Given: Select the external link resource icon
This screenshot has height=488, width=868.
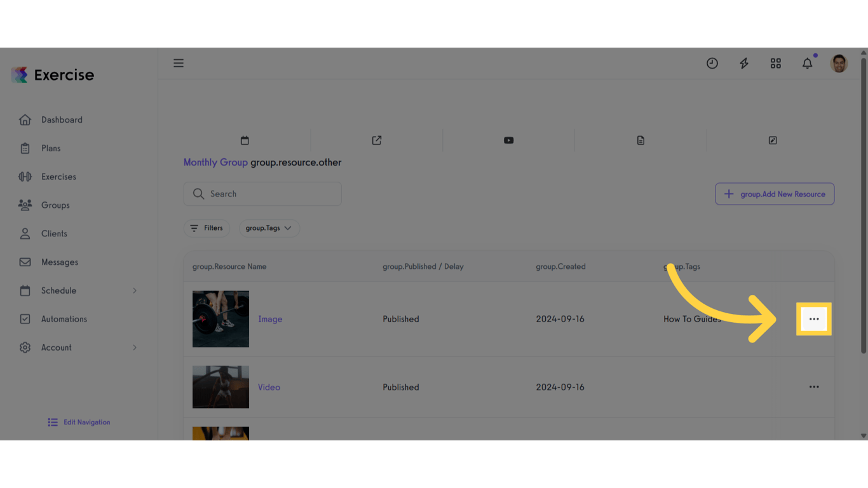Looking at the screenshot, I should (376, 140).
